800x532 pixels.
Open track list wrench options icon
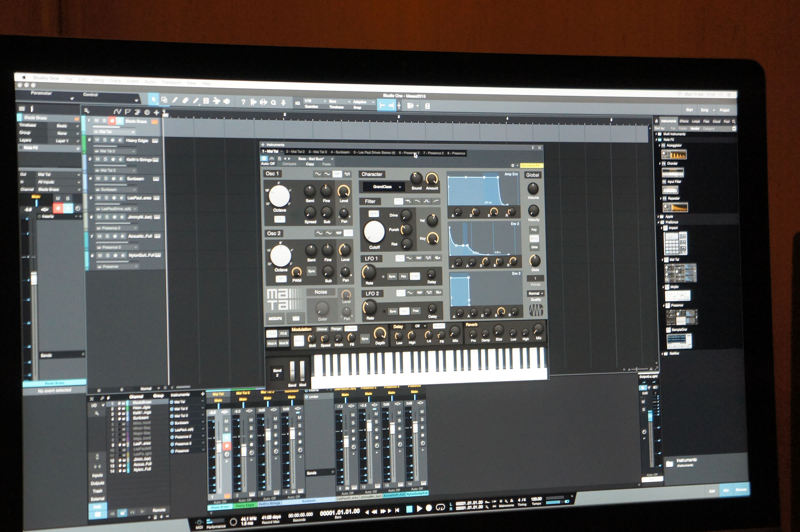pos(87,111)
